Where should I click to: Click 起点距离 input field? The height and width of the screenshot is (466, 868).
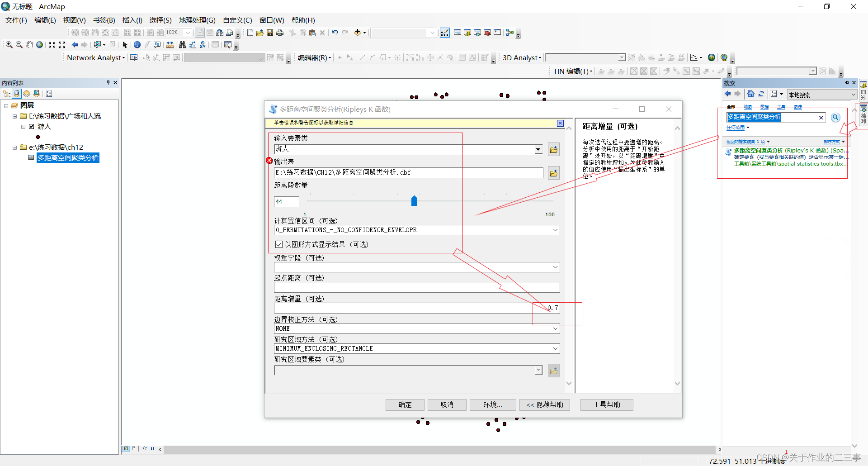point(417,287)
